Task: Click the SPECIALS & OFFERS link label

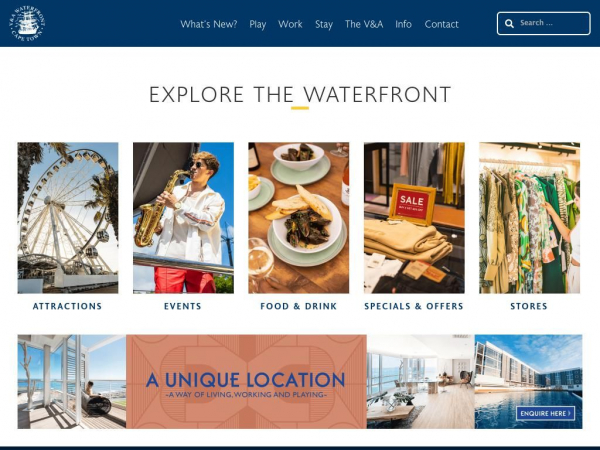Action: (x=414, y=306)
